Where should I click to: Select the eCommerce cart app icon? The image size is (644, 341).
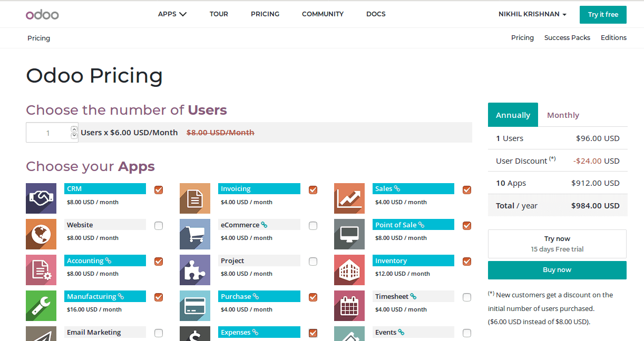[x=195, y=234]
